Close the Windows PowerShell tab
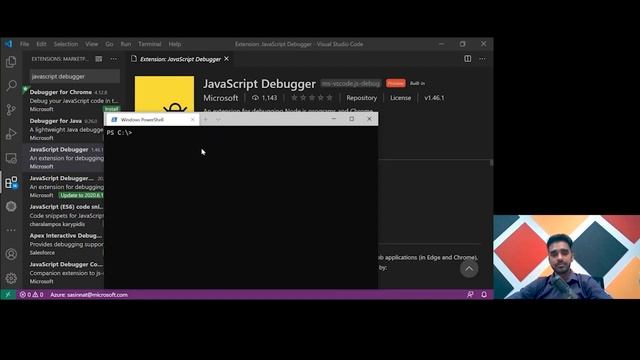Image resolution: width=640 pixels, height=360 pixels. [193, 120]
